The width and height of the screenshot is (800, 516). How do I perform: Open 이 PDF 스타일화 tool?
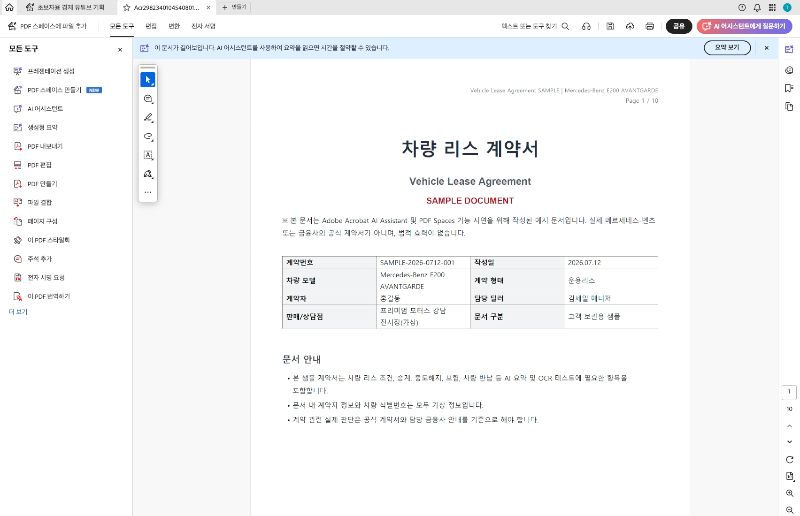[42, 240]
